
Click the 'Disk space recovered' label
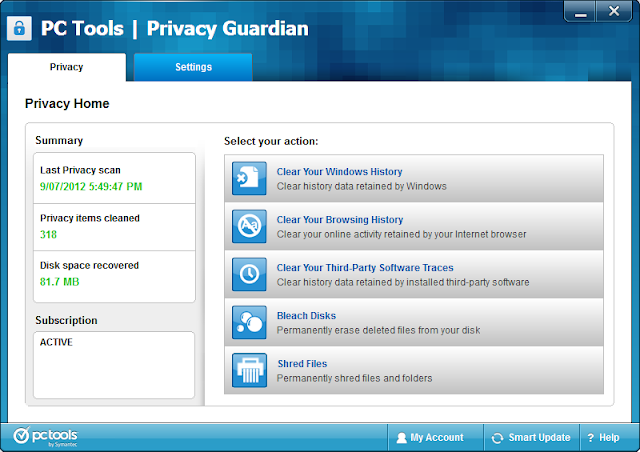pos(89,265)
